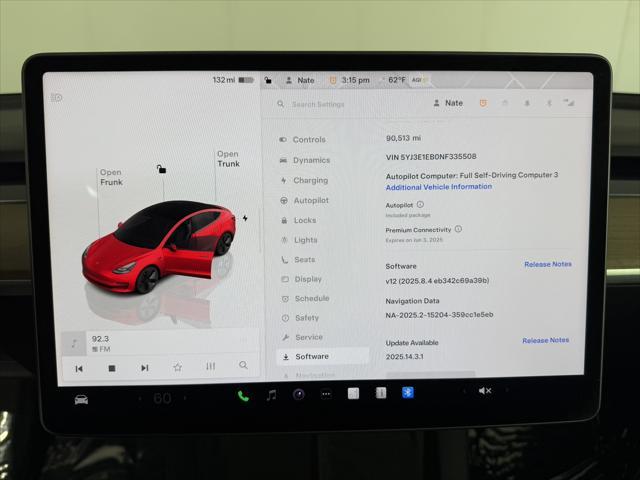Tap the VIN 5YJ3E1EB0NF335508 text
The image size is (640, 480).
(x=431, y=157)
